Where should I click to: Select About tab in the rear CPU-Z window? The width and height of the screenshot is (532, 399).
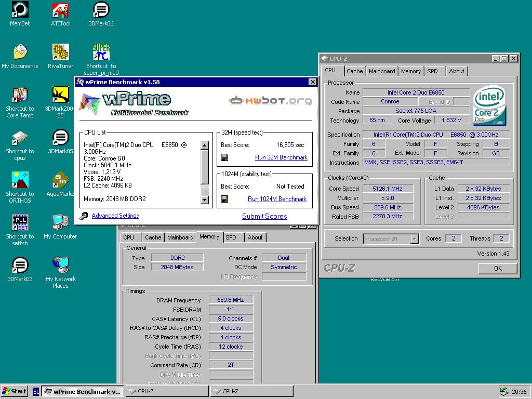coord(255,237)
